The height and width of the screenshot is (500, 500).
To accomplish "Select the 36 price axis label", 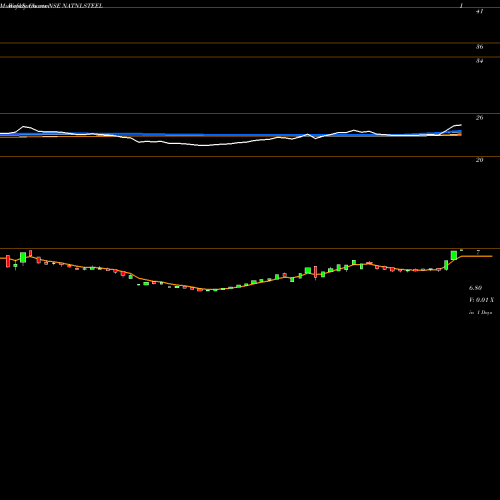I will (479, 47).
